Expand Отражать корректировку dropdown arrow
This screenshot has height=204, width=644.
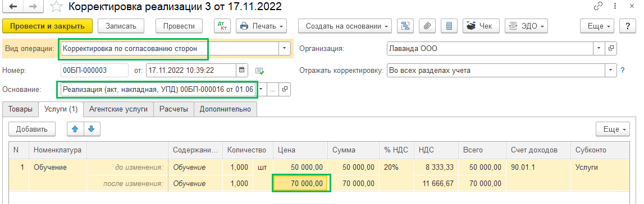611,71
